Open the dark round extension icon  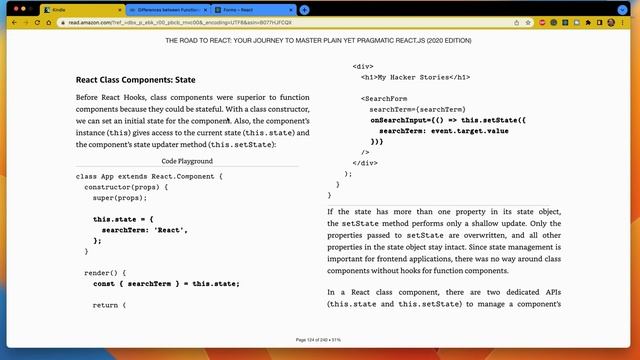[553, 22]
